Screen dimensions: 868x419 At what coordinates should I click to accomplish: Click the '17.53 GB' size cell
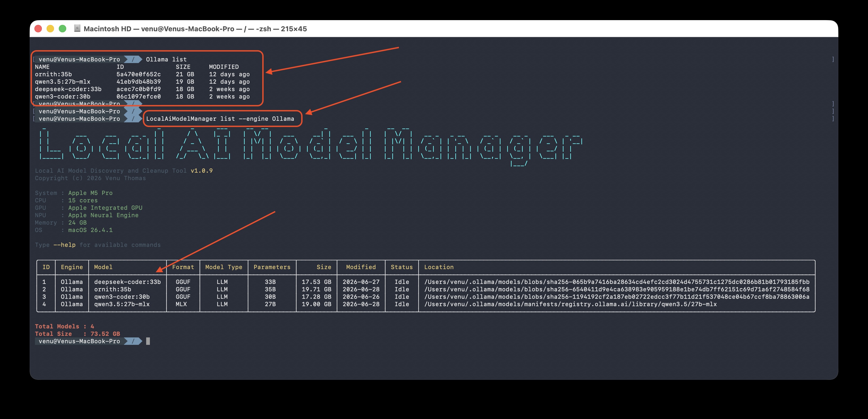coord(316,282)
